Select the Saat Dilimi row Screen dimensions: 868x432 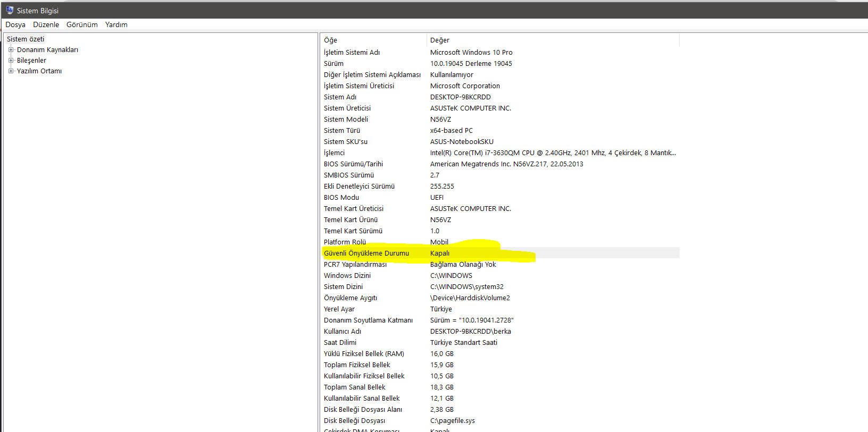pyautogui.click(x=340, y=342)
